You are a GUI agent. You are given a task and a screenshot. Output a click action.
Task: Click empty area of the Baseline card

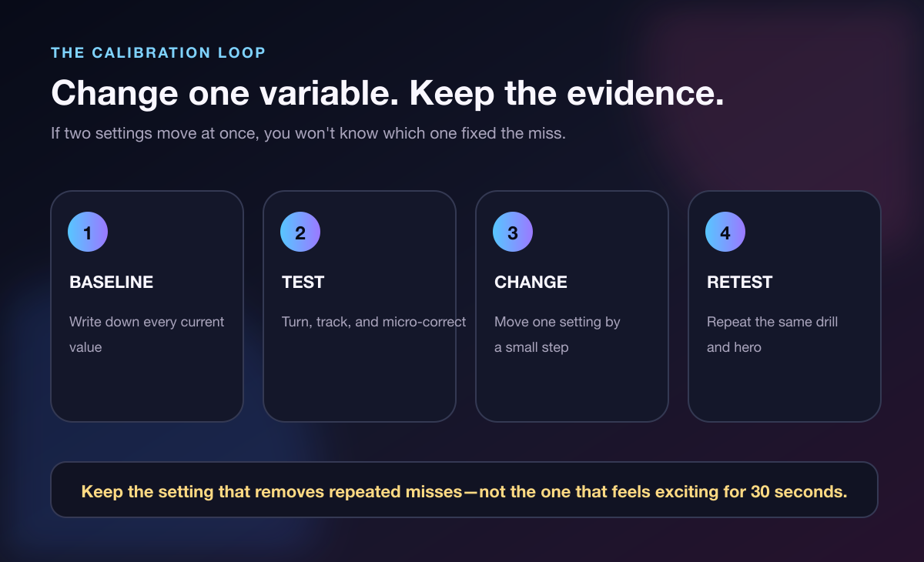147,389
